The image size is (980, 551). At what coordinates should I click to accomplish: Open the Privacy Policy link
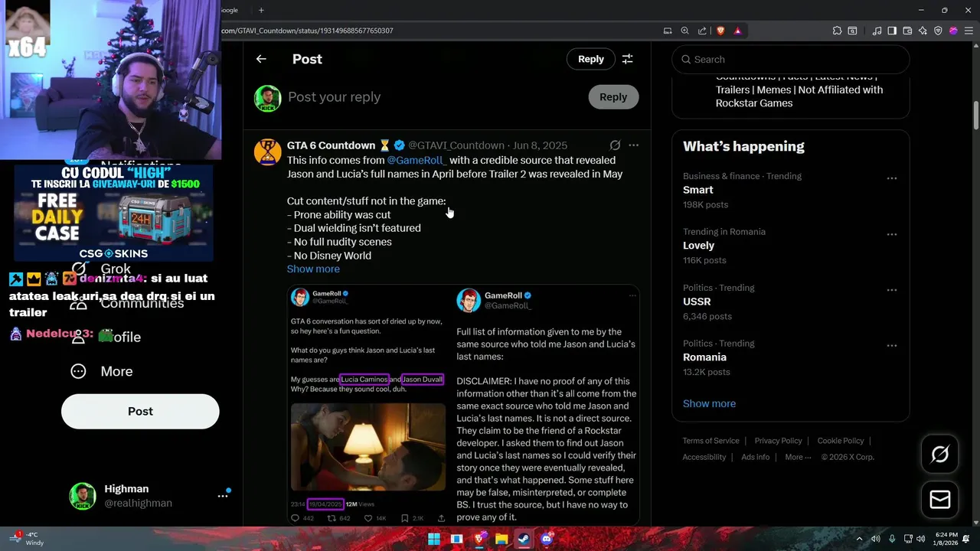[x=778, y=441]
